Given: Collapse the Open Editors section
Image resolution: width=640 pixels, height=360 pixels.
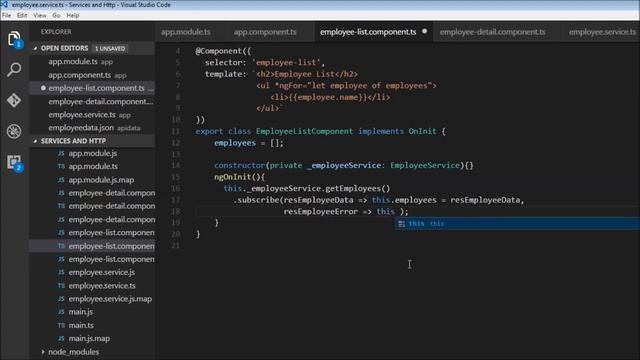Looking at the screenshot, I should coord(36,48).
